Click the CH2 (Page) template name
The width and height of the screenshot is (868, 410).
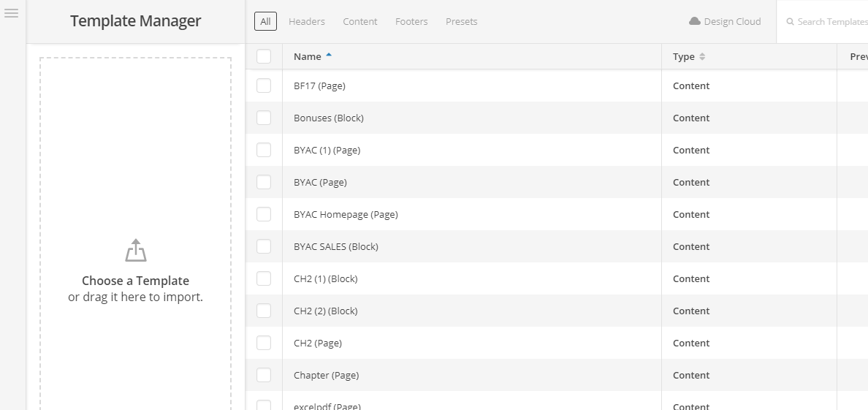click(318, 343)
